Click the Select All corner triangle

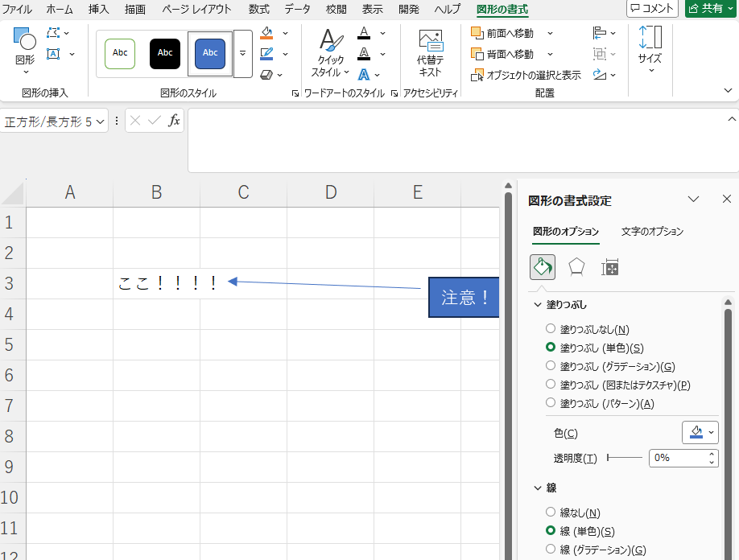tap(13, 193)
